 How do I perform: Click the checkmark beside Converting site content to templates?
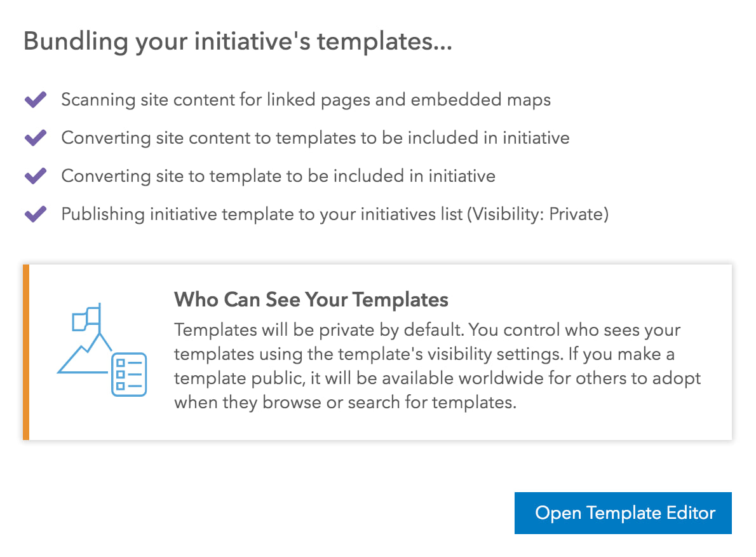[35, 138]
